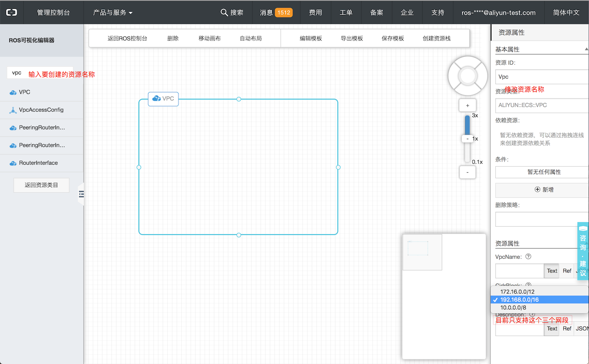
Task: Select first PeeringRouterIn... resource item
Action: pos(41,128)
